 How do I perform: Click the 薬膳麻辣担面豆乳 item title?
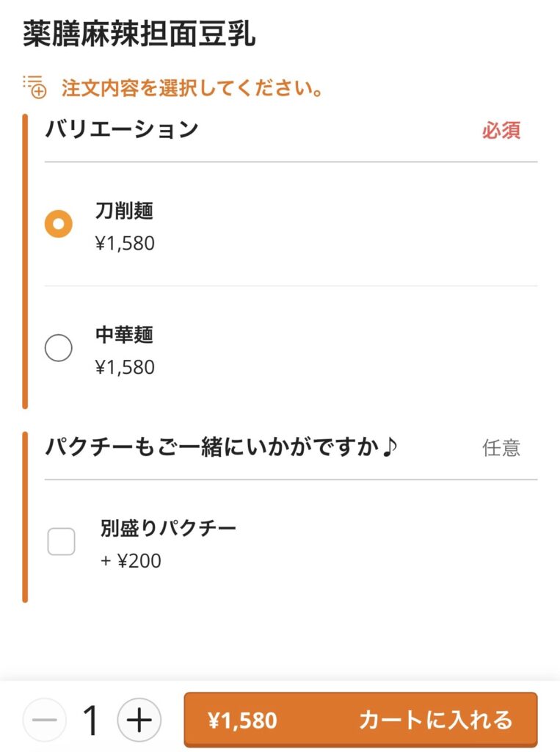[139, 35]
